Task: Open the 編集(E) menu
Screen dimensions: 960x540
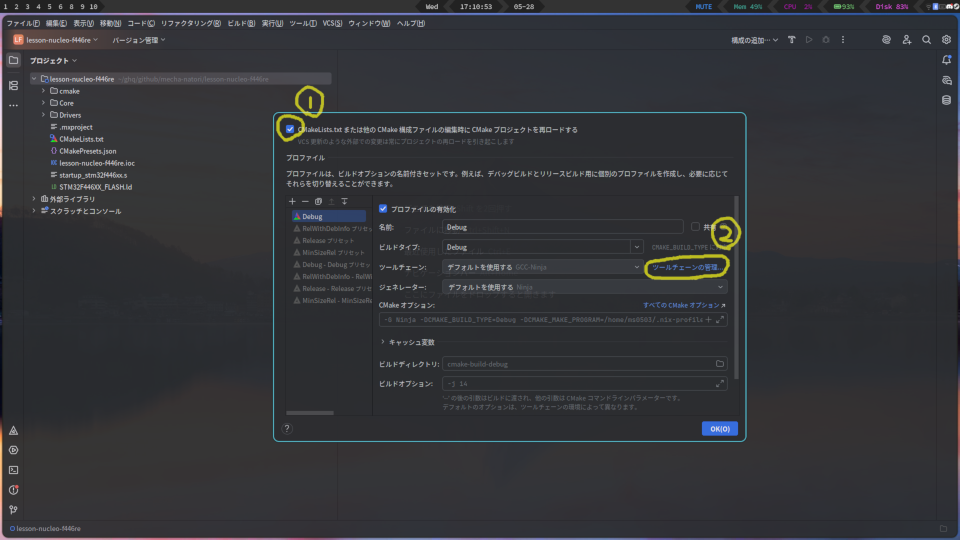Action: point(56,23)
